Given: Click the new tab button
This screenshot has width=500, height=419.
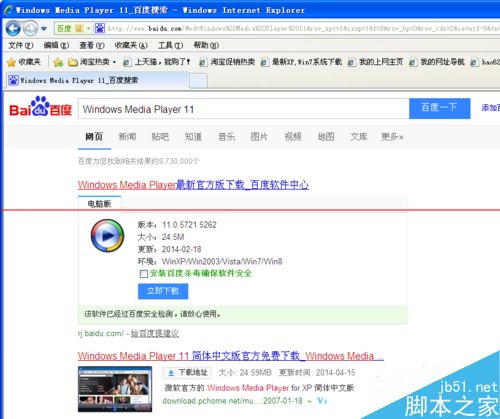Looking at the screenshot, I should 198,81.
